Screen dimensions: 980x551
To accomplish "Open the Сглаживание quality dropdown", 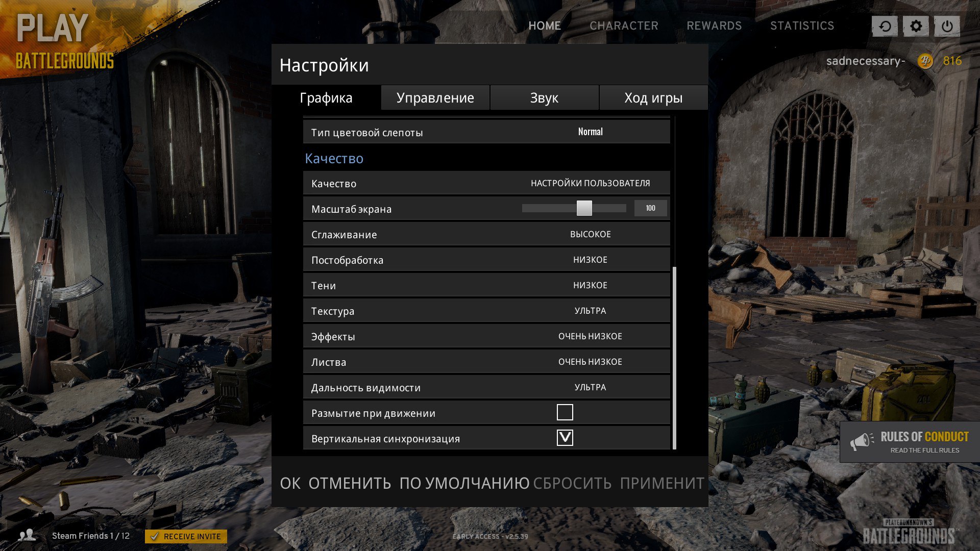I will pyautogui.click(x=590, y=234).
